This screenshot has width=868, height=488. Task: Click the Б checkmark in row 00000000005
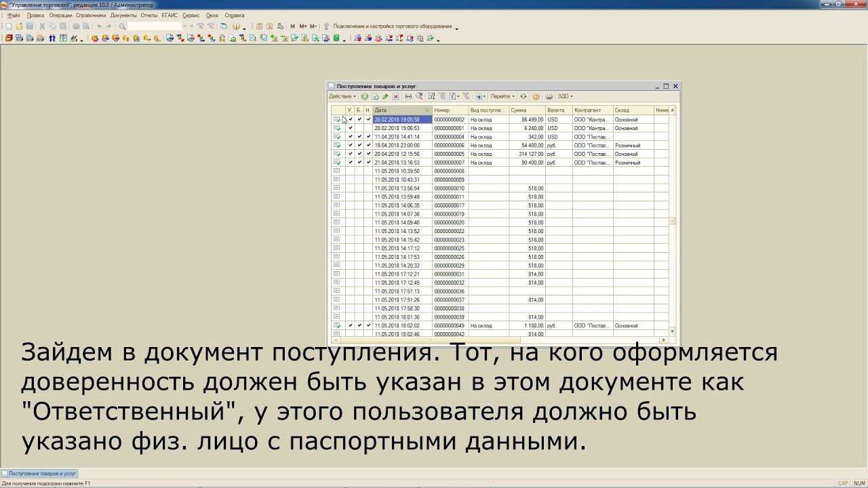click(359, 154)
